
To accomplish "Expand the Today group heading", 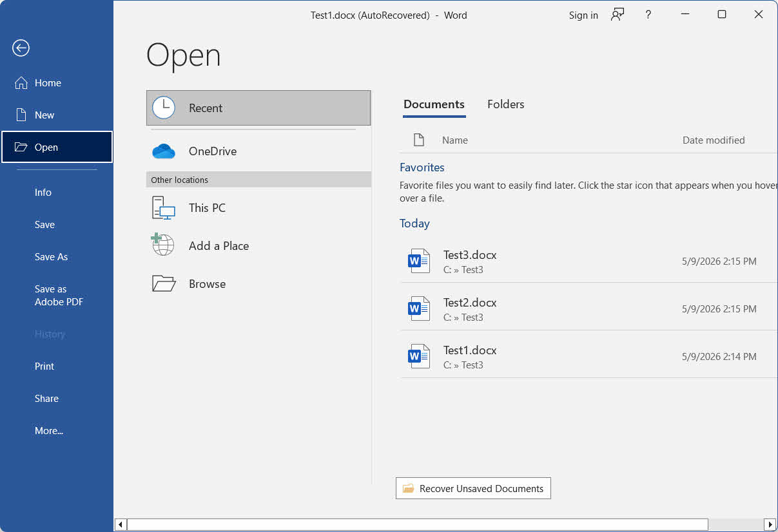I will click(414, 223).
